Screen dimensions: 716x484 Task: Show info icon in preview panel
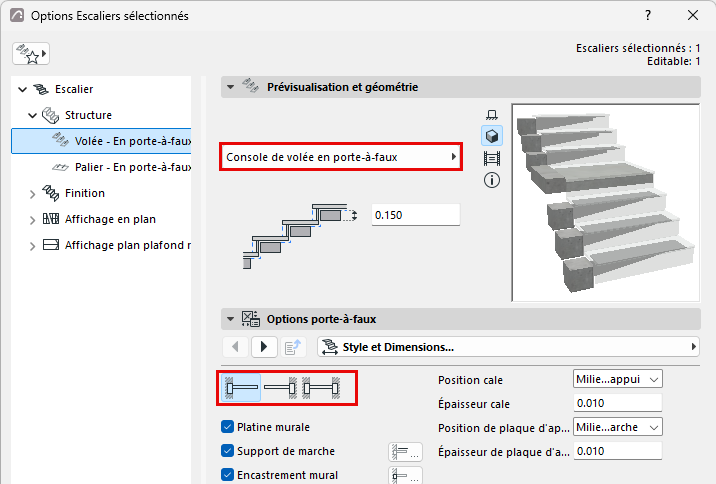coord(492,180)
